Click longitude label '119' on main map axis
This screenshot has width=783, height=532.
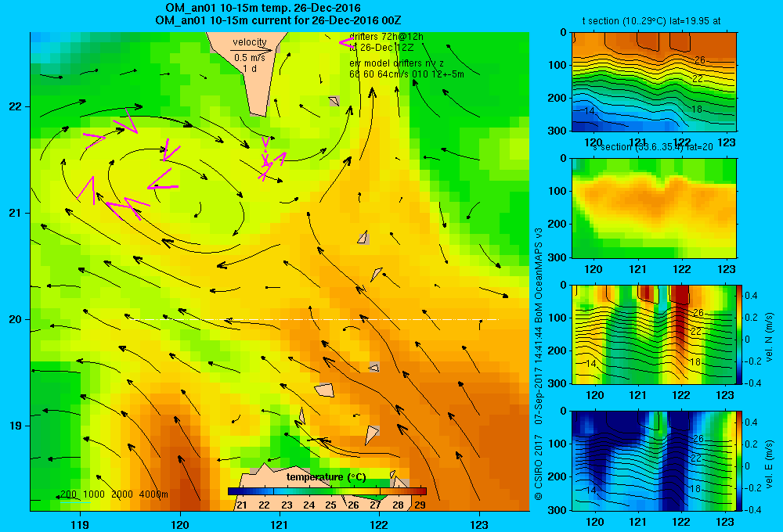80,524
